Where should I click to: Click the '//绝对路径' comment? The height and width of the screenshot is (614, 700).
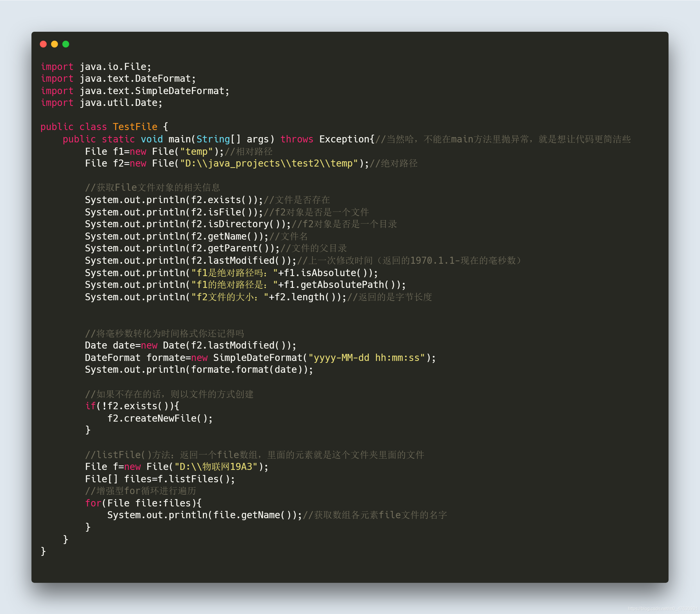click(394, 163)
